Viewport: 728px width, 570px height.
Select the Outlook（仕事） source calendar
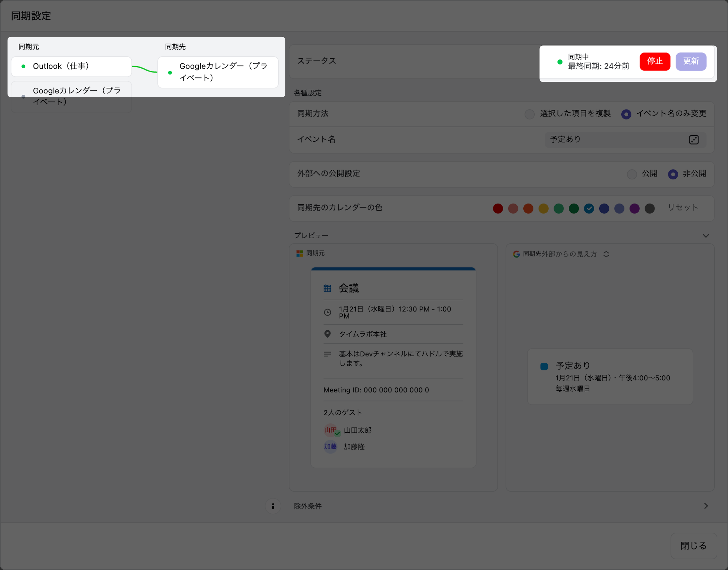pos(72,67)
